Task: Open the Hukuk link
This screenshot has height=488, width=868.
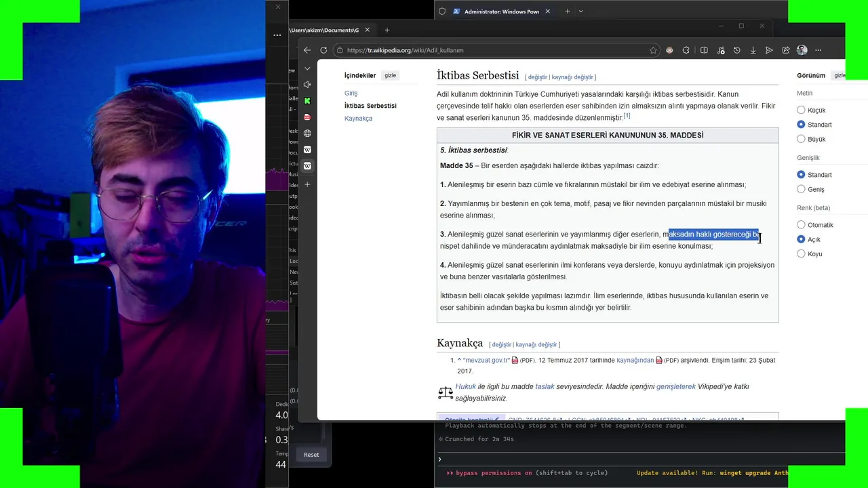Action: pos(465,386)
